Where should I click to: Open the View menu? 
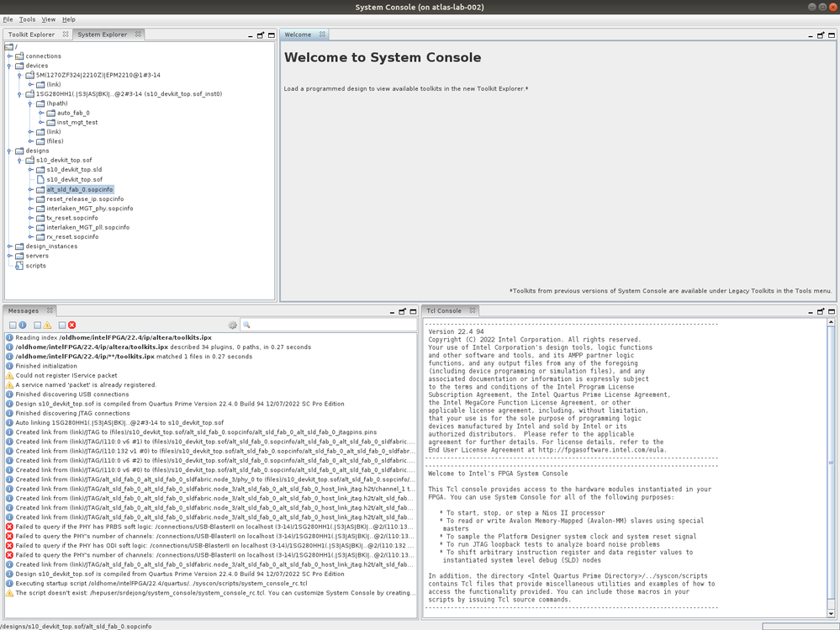(x=49, y=19)
